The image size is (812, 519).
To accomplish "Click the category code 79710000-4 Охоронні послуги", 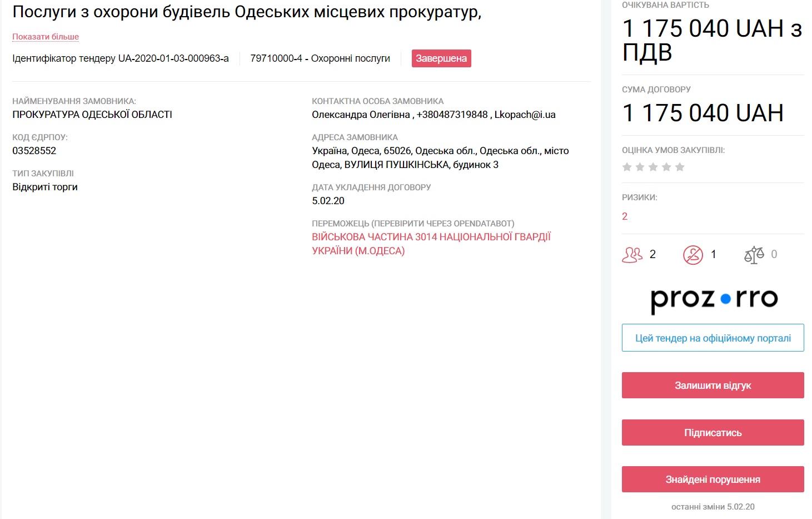I will click(320, 58).
